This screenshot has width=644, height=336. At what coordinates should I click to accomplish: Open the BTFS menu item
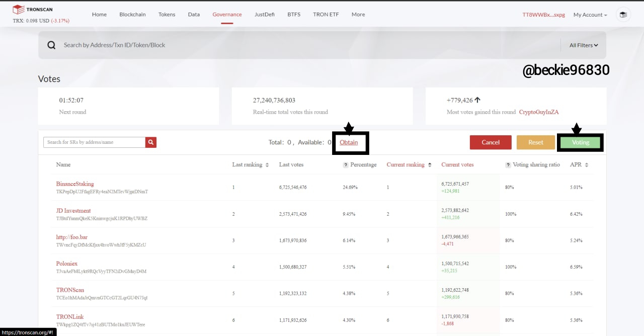pos(294,15)
